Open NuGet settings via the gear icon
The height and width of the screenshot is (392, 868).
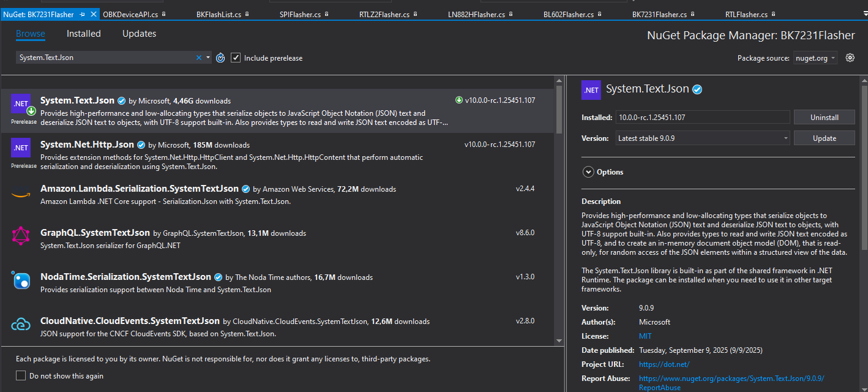(850, 58)
